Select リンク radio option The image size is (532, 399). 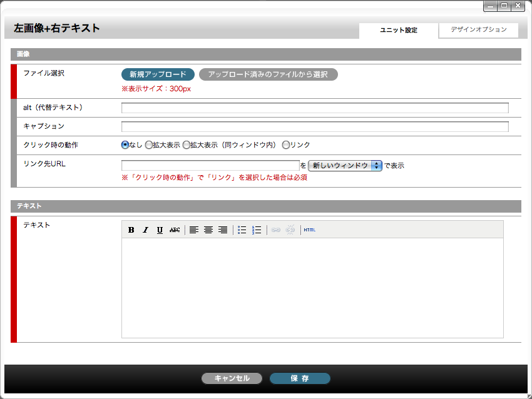pos(286,144)
